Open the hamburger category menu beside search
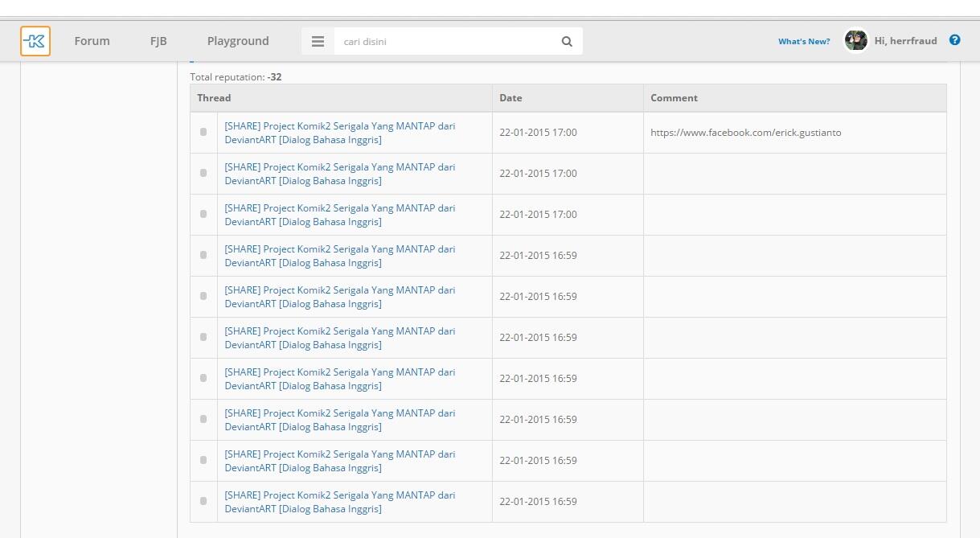This screenshot has width=980, height=538. point(318,41)
